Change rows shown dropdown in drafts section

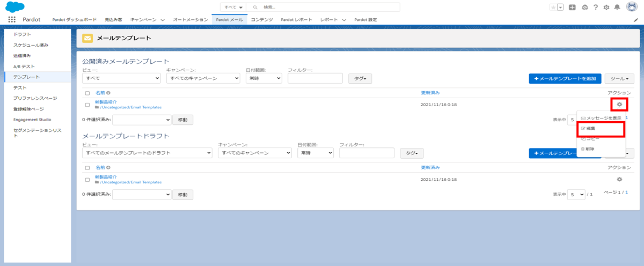[x=576, y=194]
